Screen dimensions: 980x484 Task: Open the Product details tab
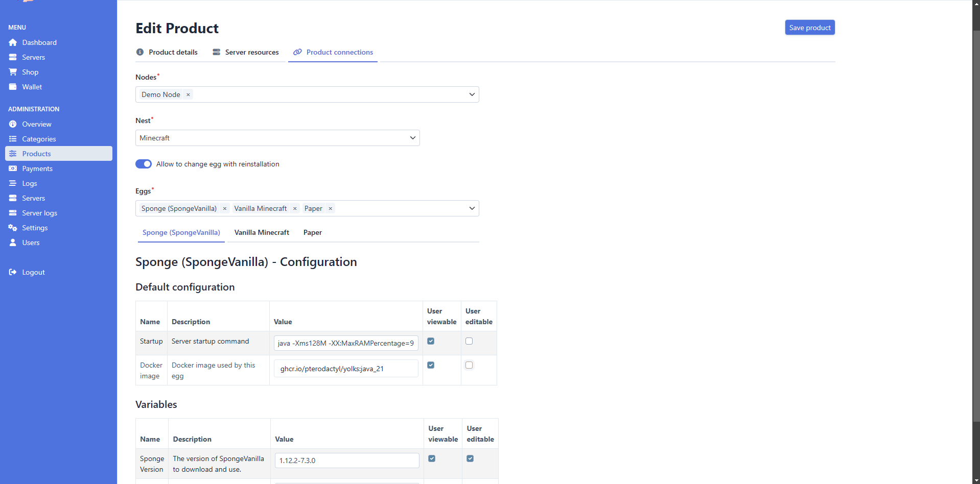[x=167, y=52]
